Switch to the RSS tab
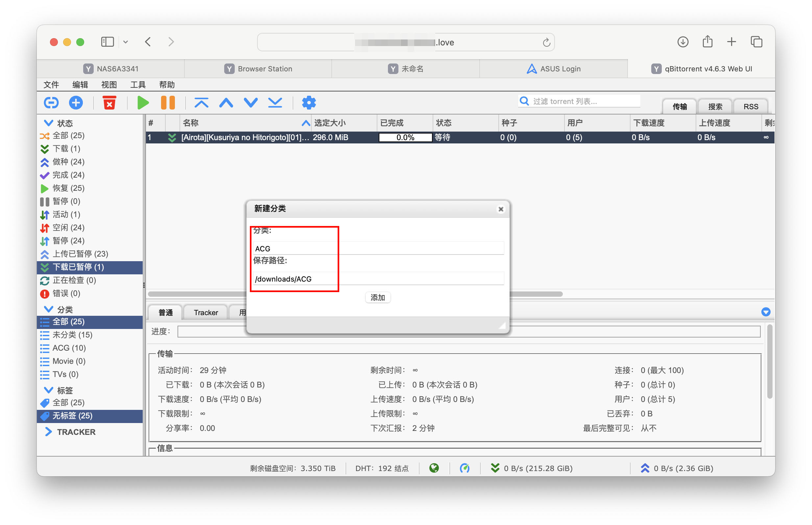The height and width of the screenshot is (525, 812). tap(751, 106)
